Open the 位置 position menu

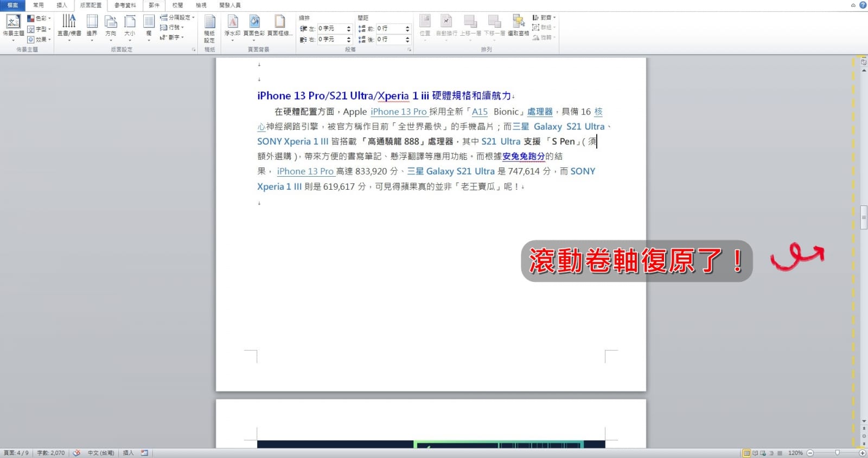[425, 28]
